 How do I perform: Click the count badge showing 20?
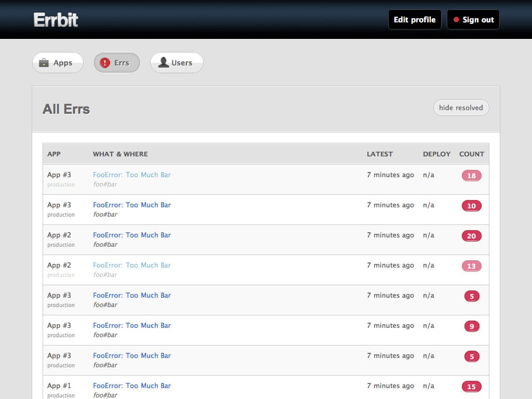point(471,236)
